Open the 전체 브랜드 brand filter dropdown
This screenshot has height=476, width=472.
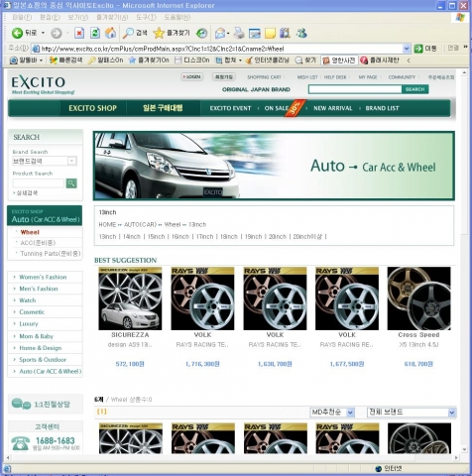point(452,413)
